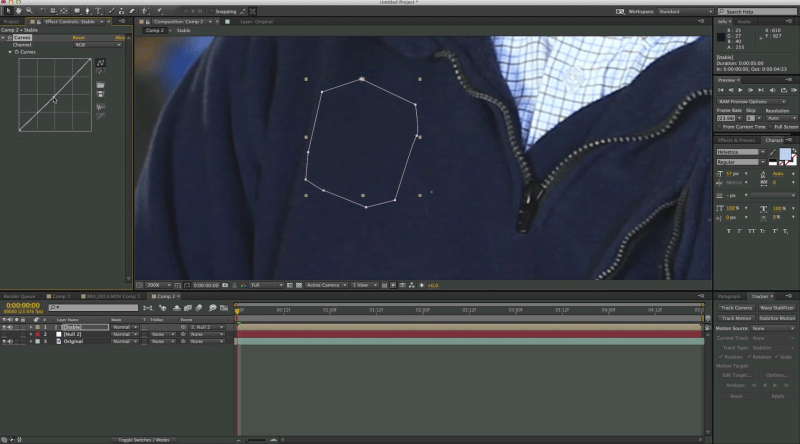This screenshot has width=800, height=444.
Task: Click the take snapshot camera icon
Action: 225,285
